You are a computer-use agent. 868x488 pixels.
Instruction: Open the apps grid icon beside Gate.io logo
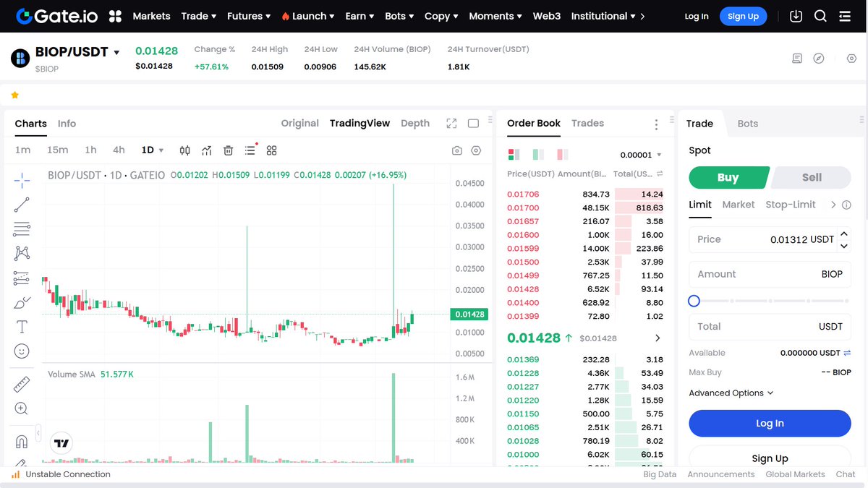tap(115, 16)
